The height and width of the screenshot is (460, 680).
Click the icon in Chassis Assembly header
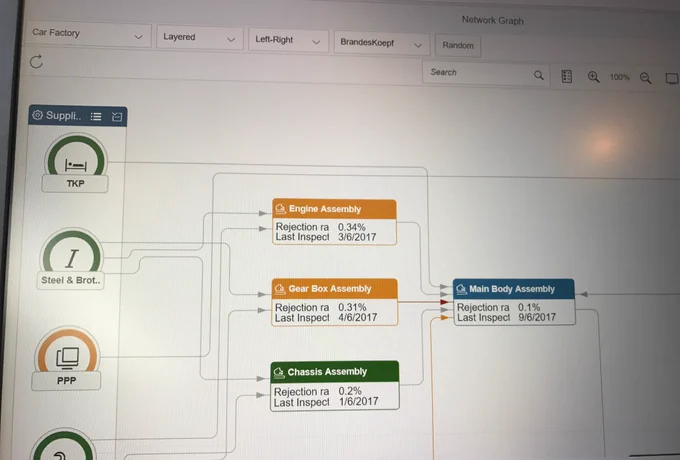point(279,372)
